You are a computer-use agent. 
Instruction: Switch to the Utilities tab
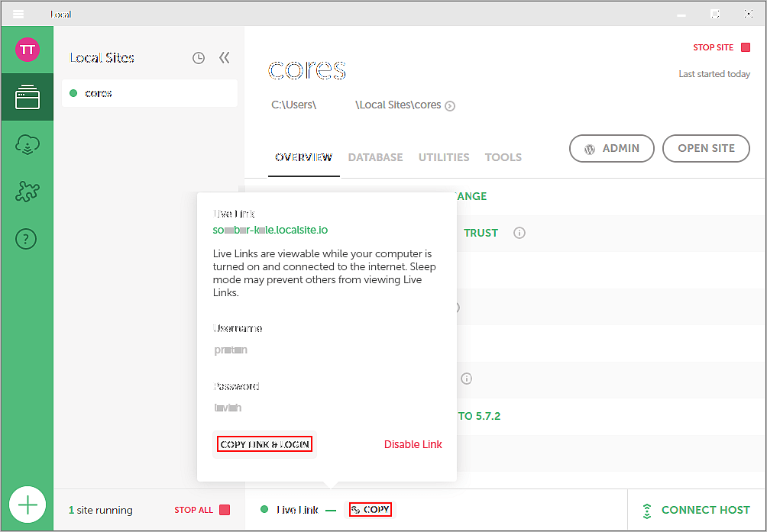444,157
